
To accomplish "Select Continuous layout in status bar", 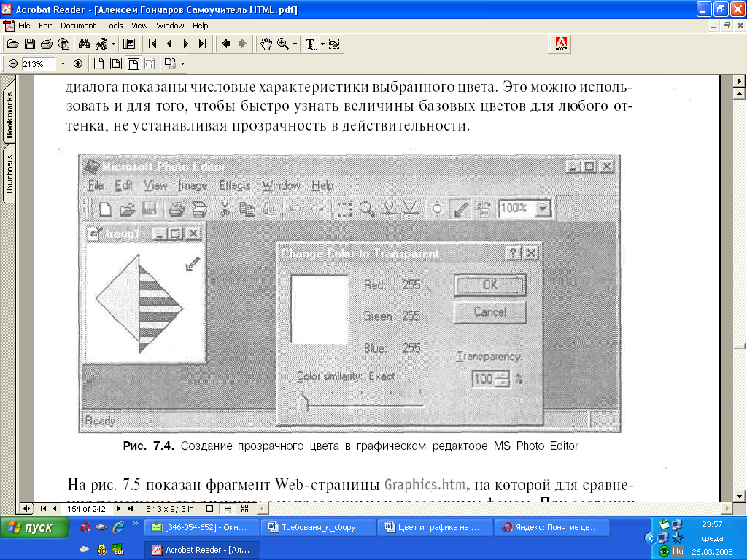I will [228, 509].
